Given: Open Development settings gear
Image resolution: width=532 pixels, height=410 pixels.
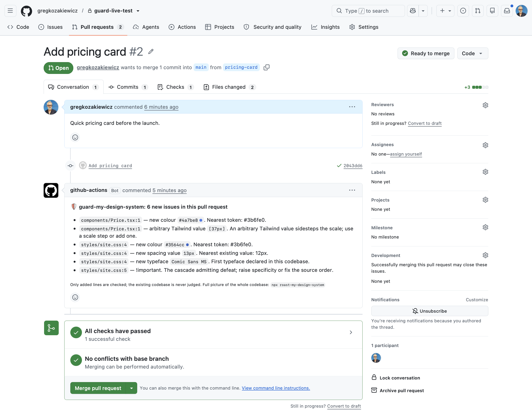Looking at the screenshot, I should tap(485, 255).
